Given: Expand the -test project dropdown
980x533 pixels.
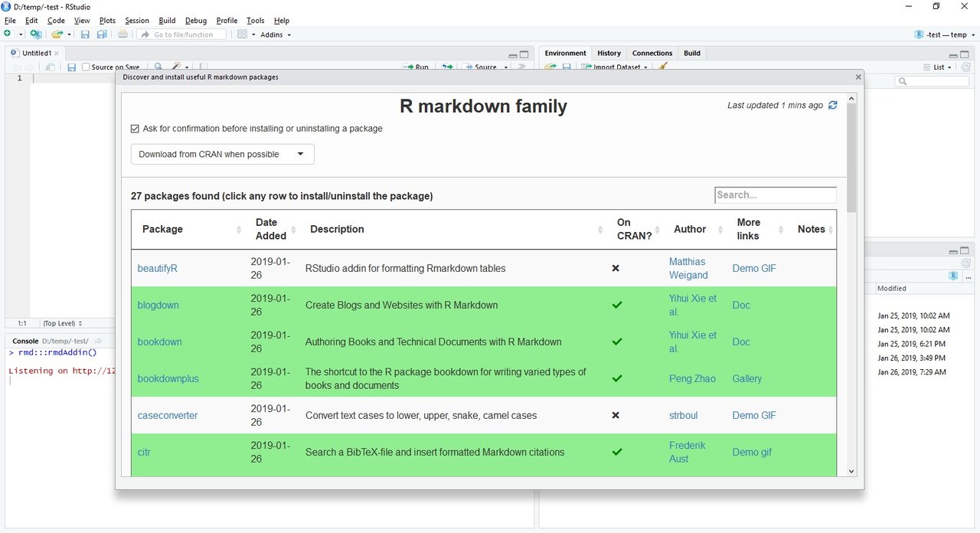Looking at the screenshot, I should coord(946,34).
